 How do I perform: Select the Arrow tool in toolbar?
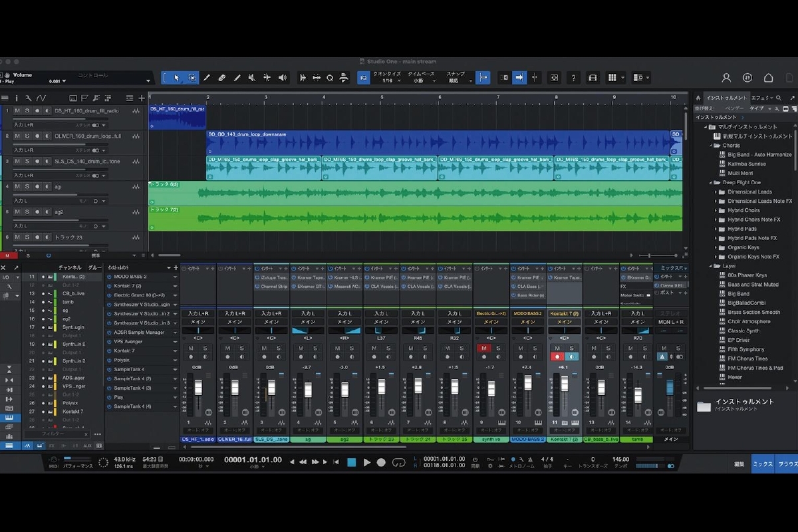[x=176, y=78]
